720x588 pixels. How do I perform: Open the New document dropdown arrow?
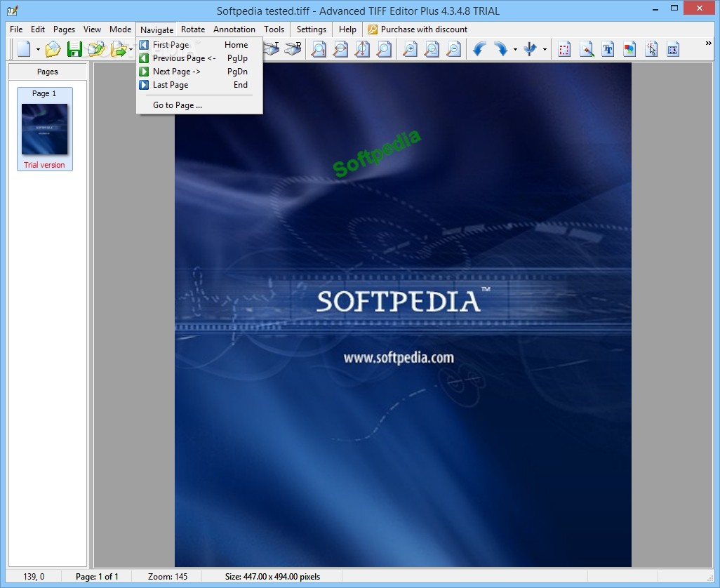pos(38,49)
